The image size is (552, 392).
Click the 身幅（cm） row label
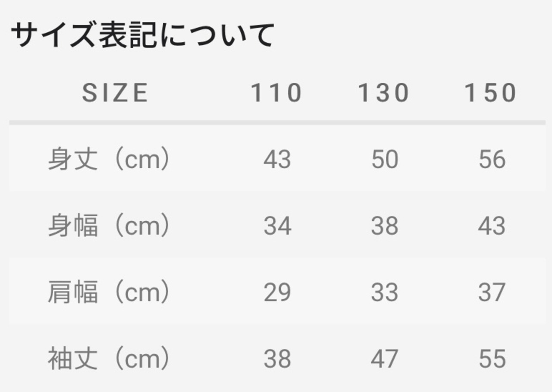click(x=109, y=226)
